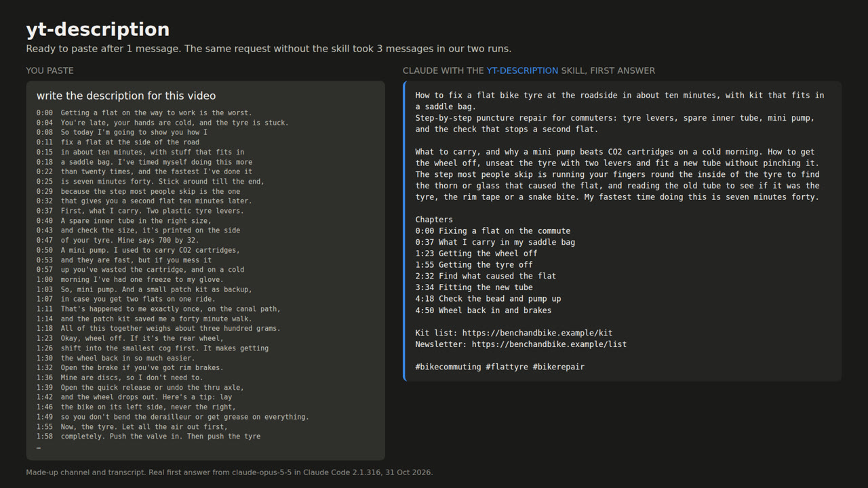This screenshot has height=488, width=868.
Task: Click the '#bikerepair' hashtag
Action: click(x=559, y=367)
